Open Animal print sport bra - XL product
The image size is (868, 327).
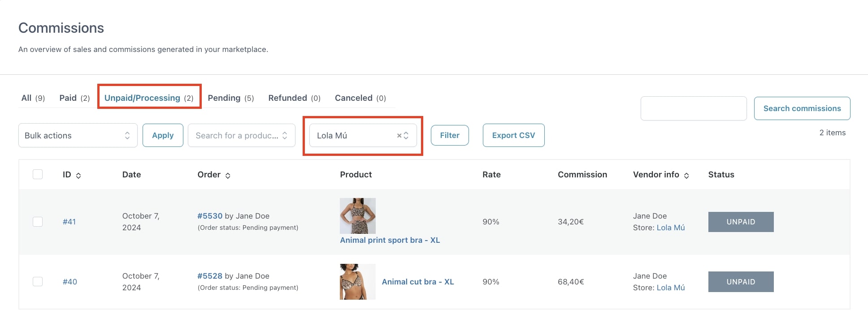click(390, 240)
